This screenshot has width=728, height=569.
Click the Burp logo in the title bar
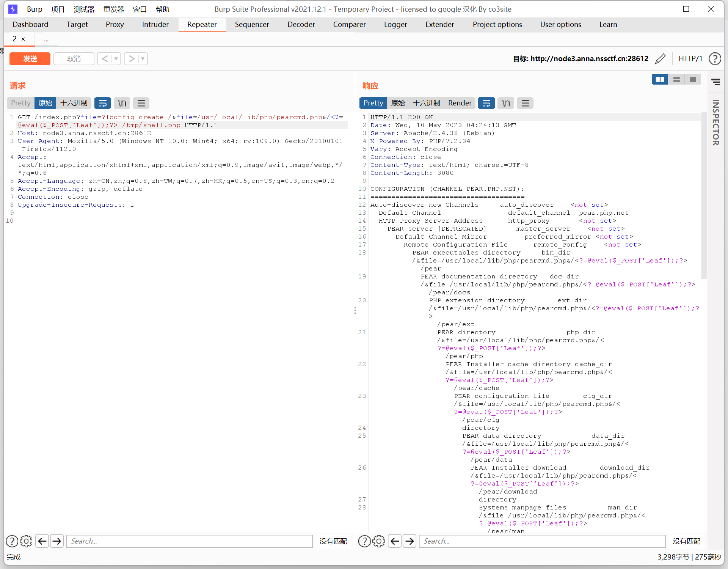tap(13, 9)
